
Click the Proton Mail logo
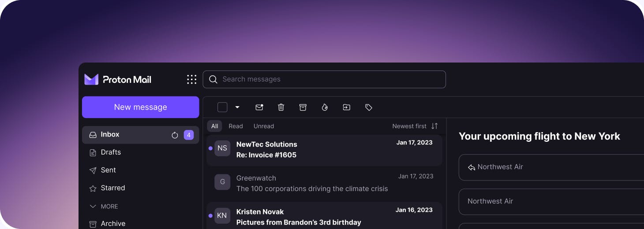pos(118,79)
